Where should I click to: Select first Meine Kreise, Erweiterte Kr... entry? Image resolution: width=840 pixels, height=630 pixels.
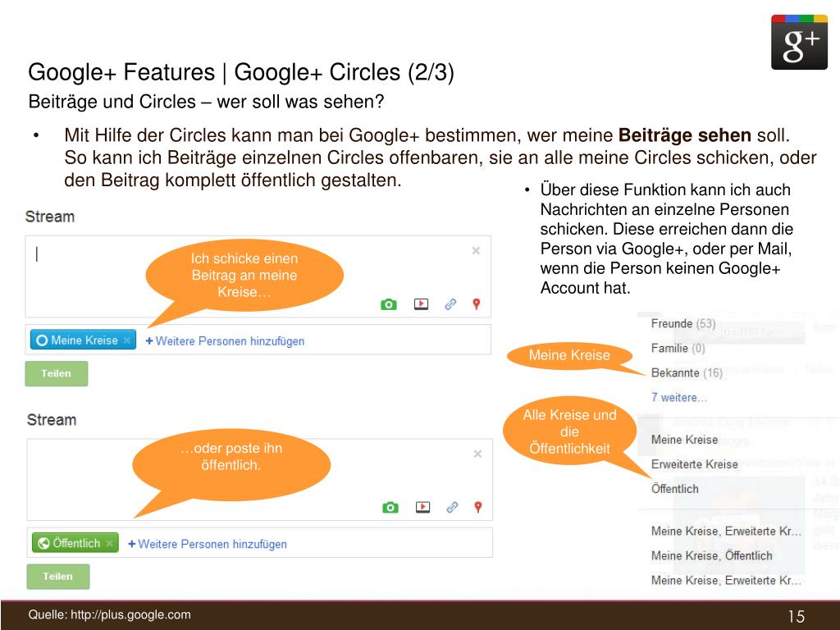point(726,532)
